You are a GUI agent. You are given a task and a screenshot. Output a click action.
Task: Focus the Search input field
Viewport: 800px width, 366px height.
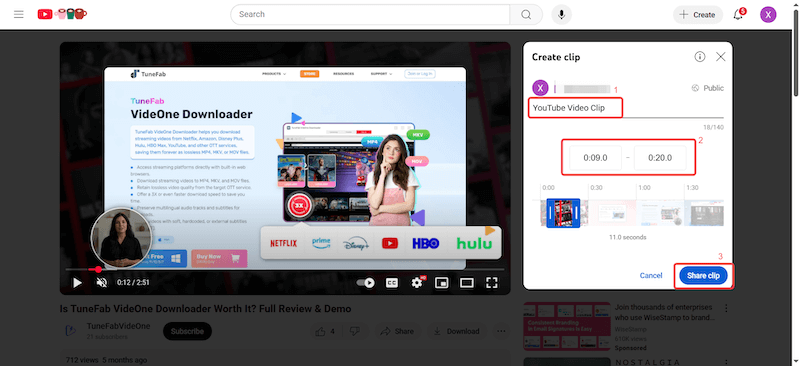coord(370,14)
